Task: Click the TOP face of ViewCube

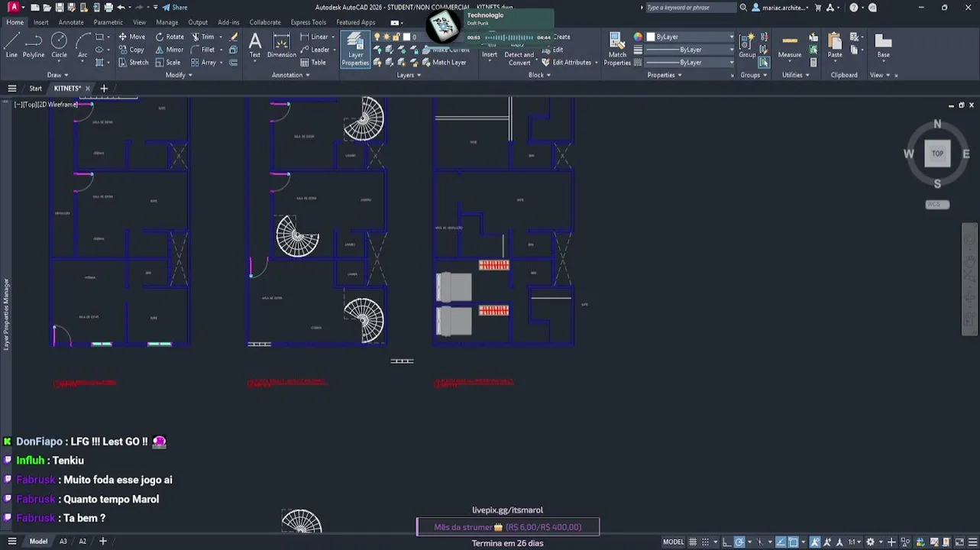Action: 937,154
